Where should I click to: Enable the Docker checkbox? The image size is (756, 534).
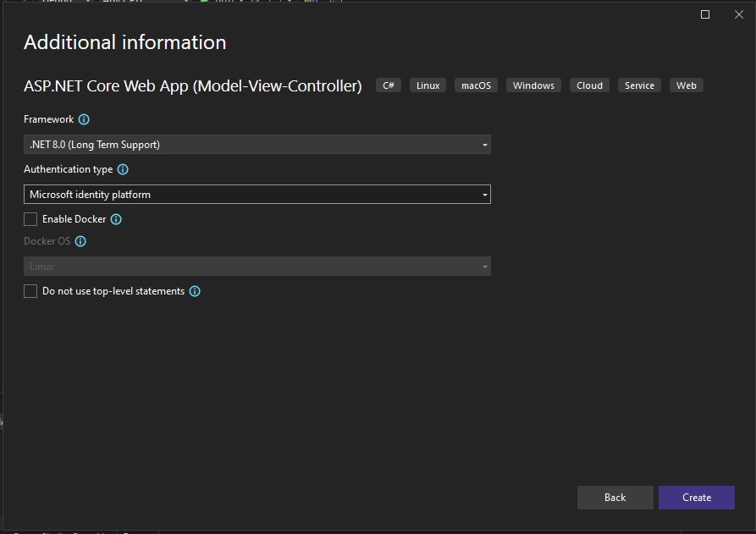[30, 219]
